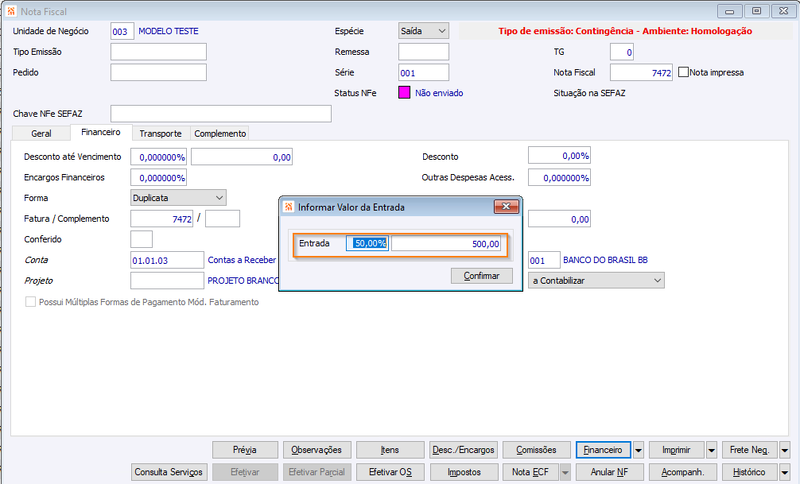Image resolution: width=800 pixels, height=484 pixels.
Task: Click the Anular NF button
Action: pyautogui.click(x=610, y=472)
